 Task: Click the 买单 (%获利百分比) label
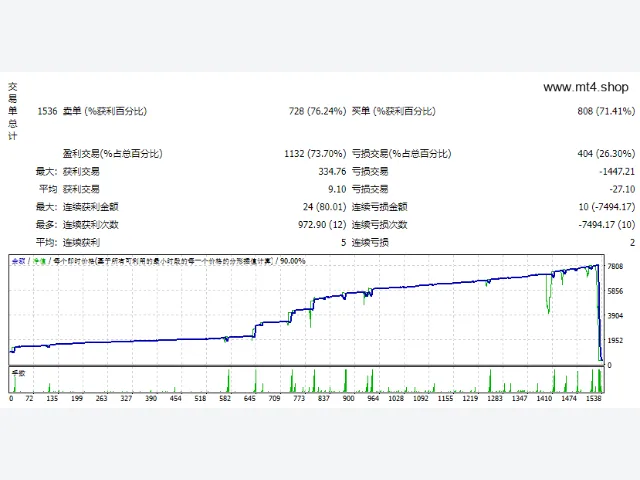pos(393,111)
